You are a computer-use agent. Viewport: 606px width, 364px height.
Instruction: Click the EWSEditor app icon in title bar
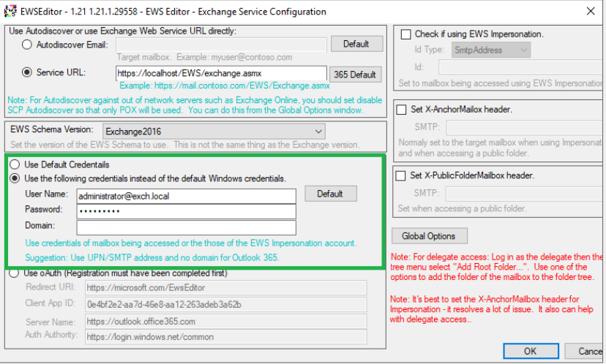(10, 11)
